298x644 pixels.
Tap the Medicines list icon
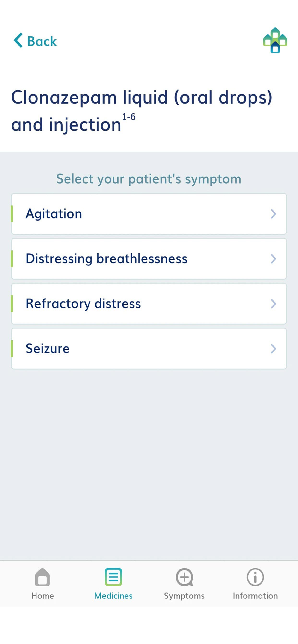tap(113, 577)
